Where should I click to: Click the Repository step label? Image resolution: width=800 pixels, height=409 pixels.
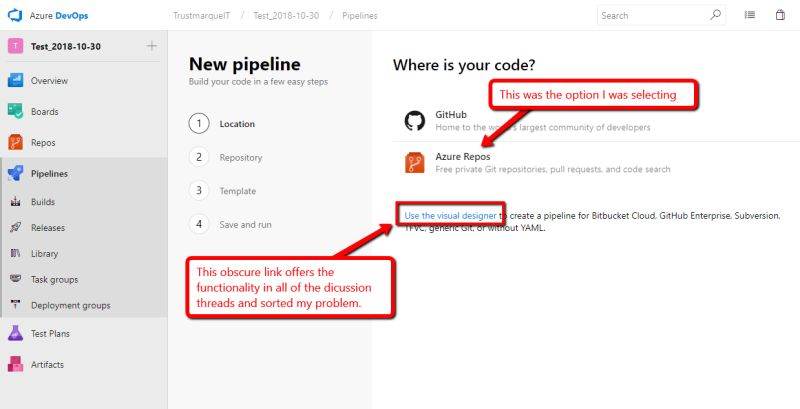[x=241, y=158]
